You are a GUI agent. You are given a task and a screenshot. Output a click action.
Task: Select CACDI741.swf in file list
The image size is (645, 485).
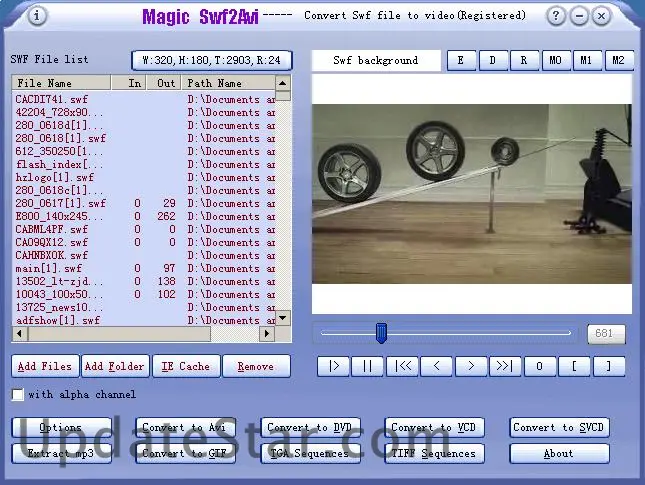[144, 99]
